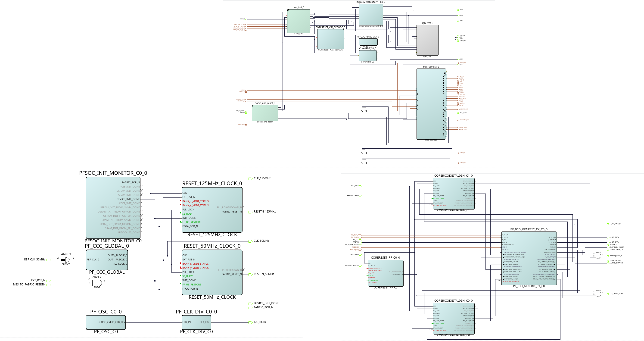The height and width of the screenshot is (341, 644).
Task: Select the RESET_50MHz_CLOCK_0 block label
Action: 212,246
